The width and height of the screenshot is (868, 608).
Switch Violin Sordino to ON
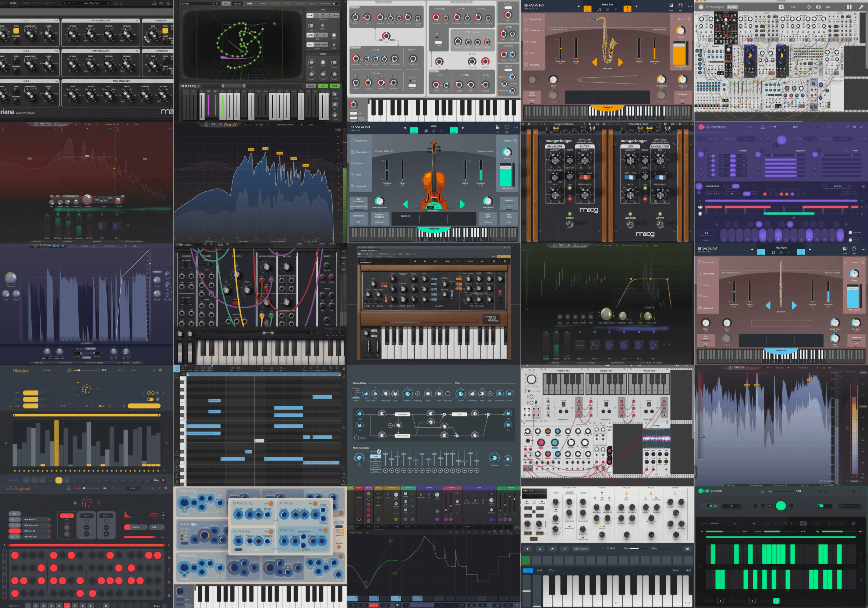click(438, 207)
